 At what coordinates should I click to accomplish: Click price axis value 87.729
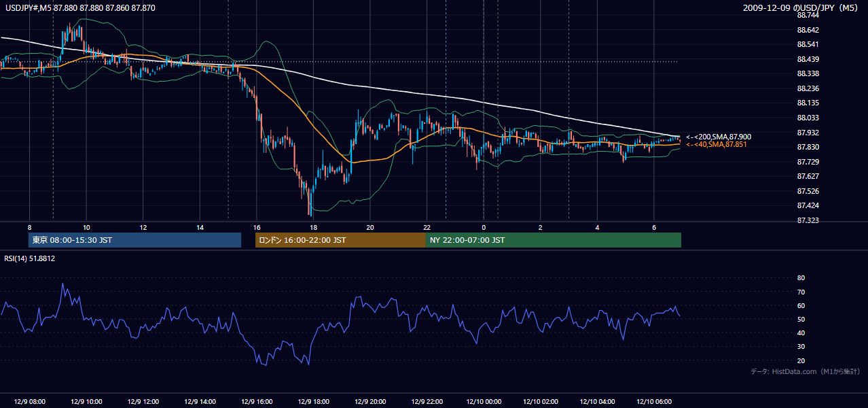click(x=809, y=161)
